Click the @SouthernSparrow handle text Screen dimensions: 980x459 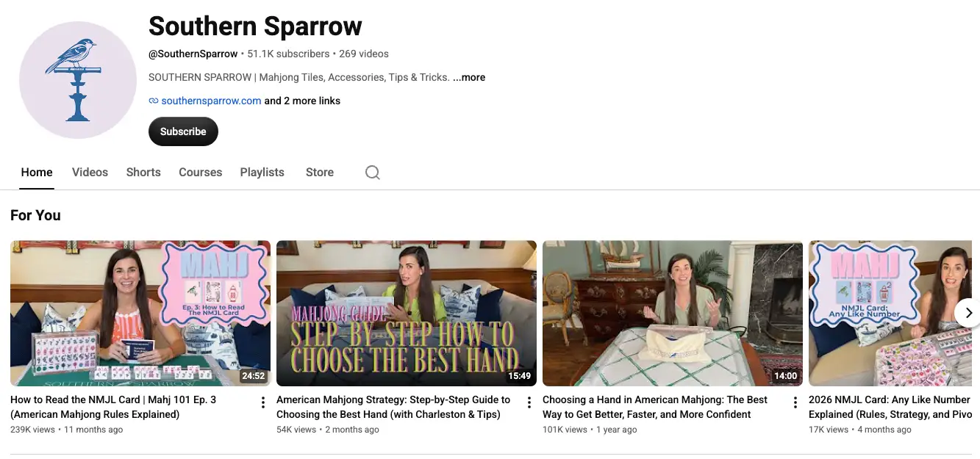tap(193, 54)
